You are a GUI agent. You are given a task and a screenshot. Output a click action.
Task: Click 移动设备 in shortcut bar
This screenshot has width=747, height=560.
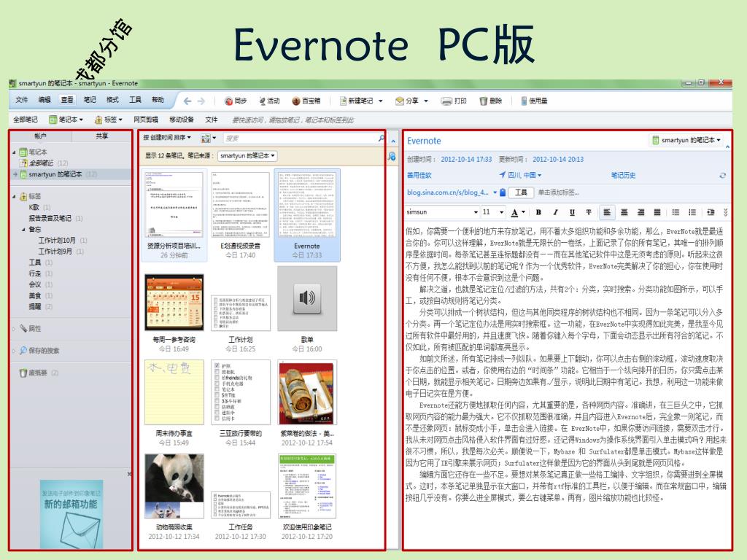pyautogui.click(x=182, y=120)
